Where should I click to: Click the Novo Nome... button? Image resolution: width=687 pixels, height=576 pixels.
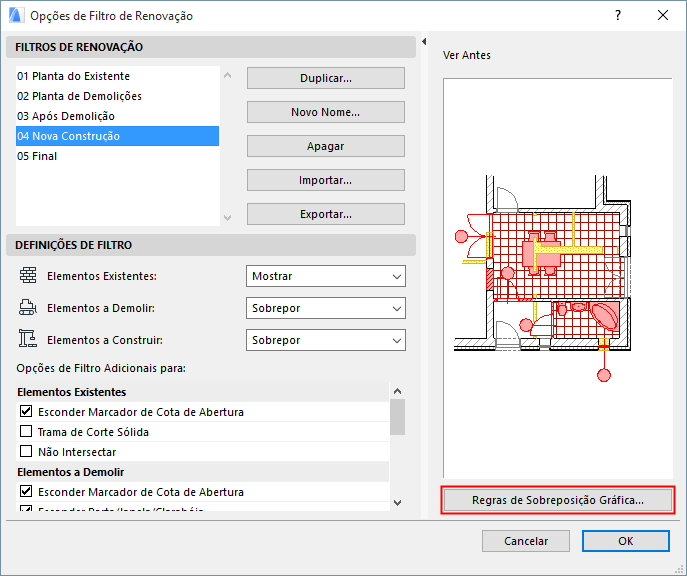(326, 112)
